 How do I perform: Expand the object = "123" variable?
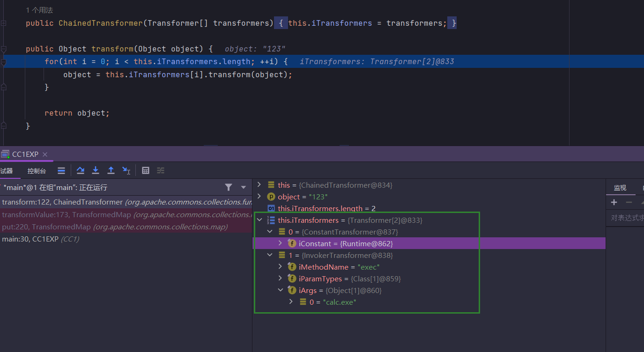point(259,197)
